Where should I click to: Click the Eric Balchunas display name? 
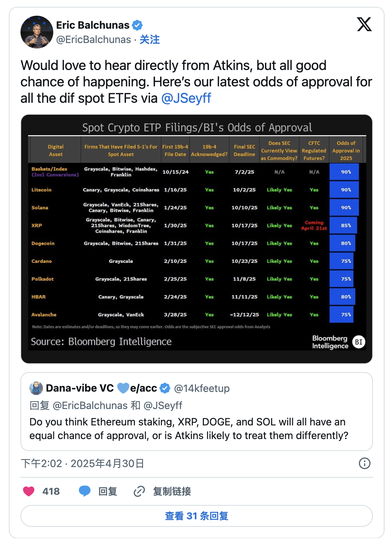(x=93, y=25)
